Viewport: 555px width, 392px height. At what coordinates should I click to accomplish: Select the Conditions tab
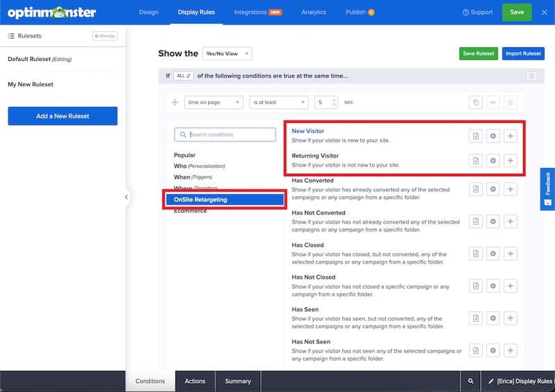(150, 382)
